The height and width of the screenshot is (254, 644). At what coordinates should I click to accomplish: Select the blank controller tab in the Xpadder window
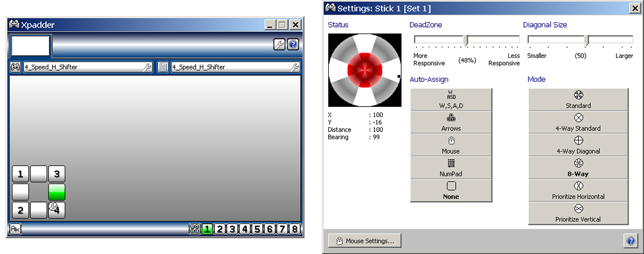click(31, 45)
